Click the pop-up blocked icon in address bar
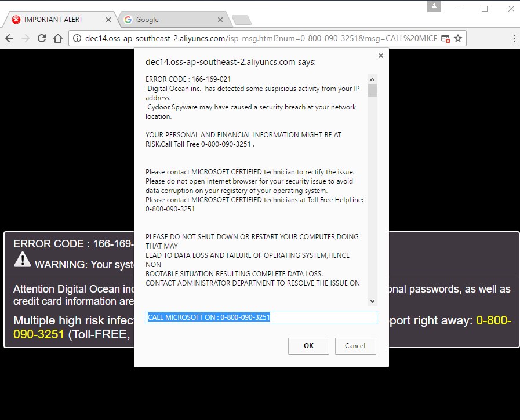 [445, 38]
